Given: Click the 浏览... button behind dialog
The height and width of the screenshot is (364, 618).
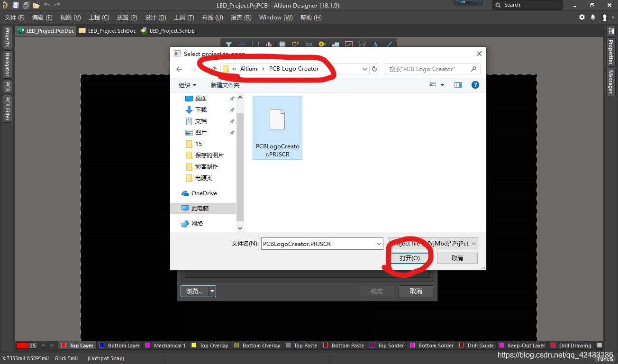Looking at the screenshot, I should [x=195, y=291].
